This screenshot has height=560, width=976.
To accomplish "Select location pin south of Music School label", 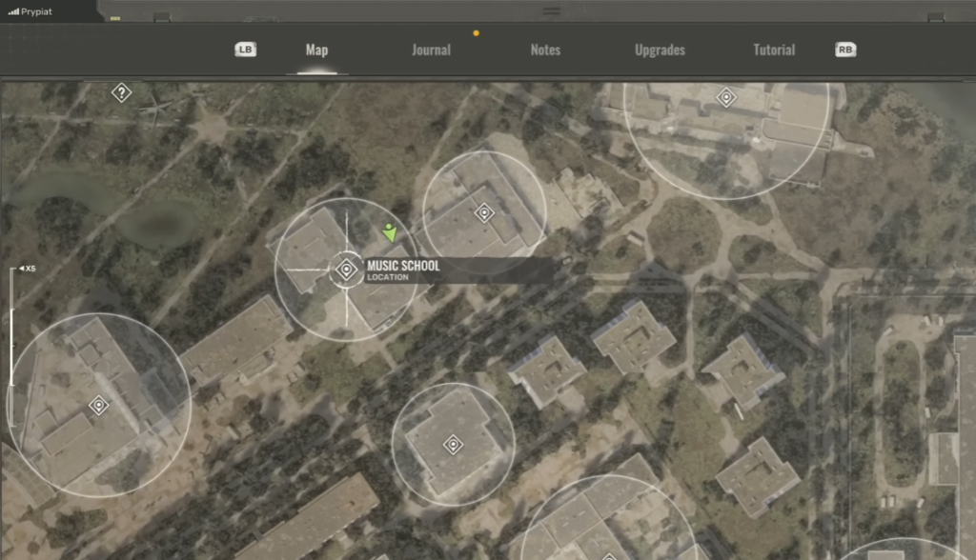I will click(453, 444).
